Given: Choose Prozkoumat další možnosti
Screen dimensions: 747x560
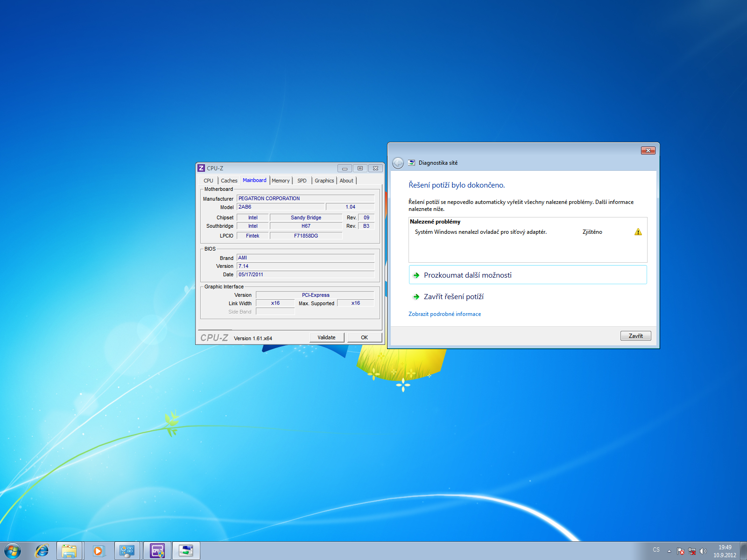Looking at the screenshot, I should coord(528,275).
